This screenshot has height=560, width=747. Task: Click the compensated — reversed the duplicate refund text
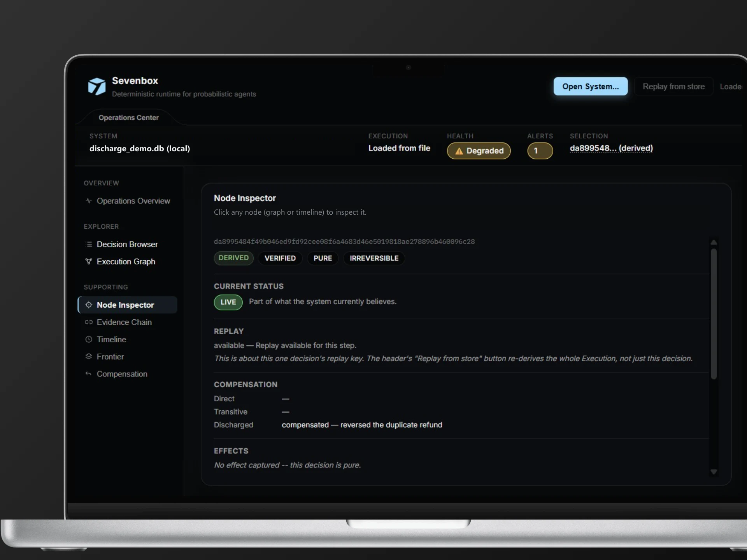362,425
